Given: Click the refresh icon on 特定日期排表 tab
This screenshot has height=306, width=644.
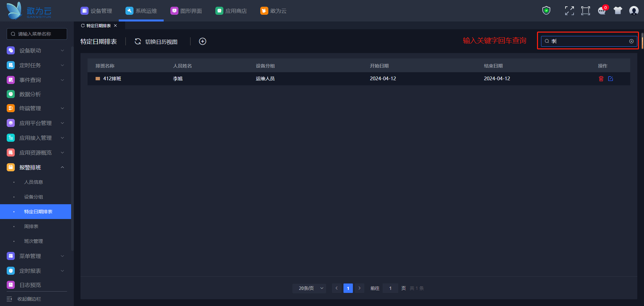Looking at the screenshot, I should 83,26.
